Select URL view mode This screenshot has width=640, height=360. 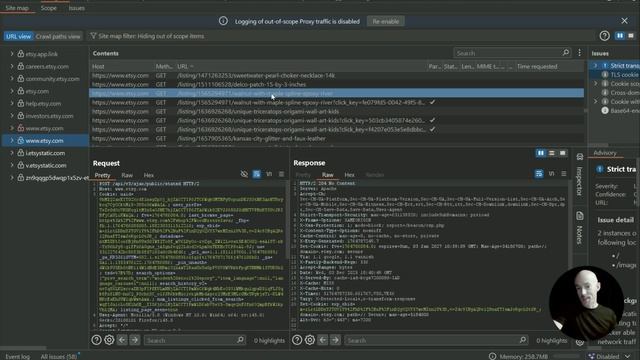pyautogui.click(x=18, y=36)
